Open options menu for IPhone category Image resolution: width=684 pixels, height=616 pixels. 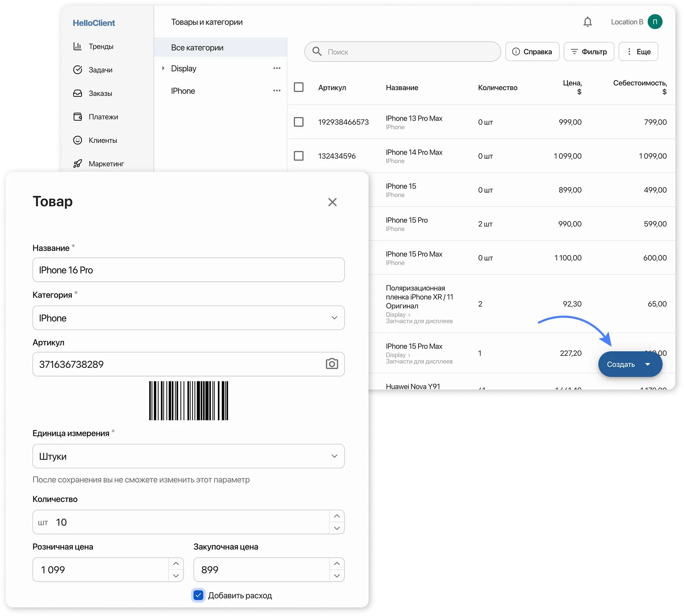[x=276, y=91]
